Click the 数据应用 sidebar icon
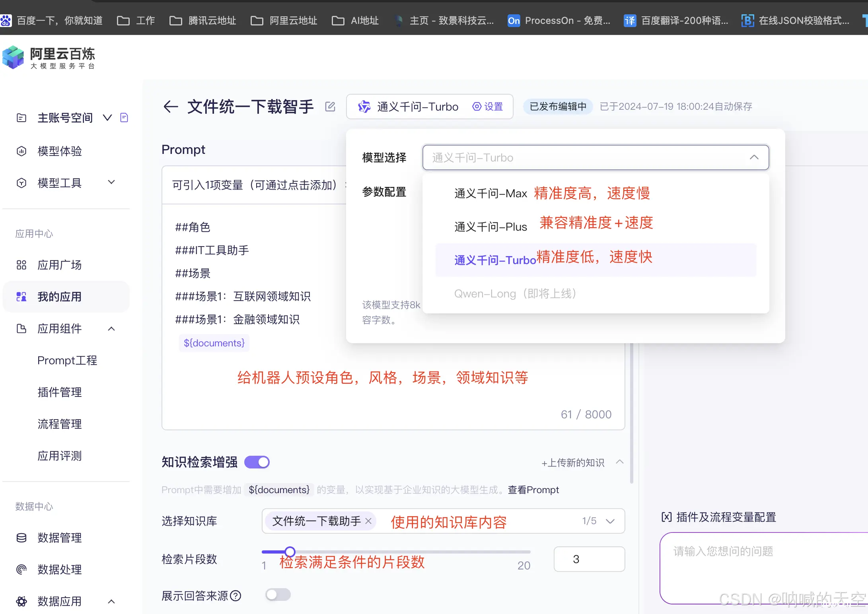Viewport: 868px width, 614px height. 21,601
